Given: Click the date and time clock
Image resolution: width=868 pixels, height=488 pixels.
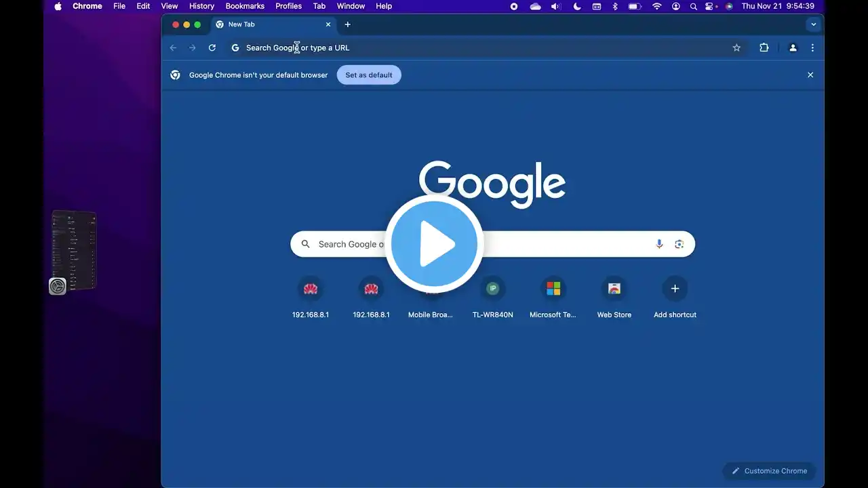Looking at the screenshot, I should [778, 6].
